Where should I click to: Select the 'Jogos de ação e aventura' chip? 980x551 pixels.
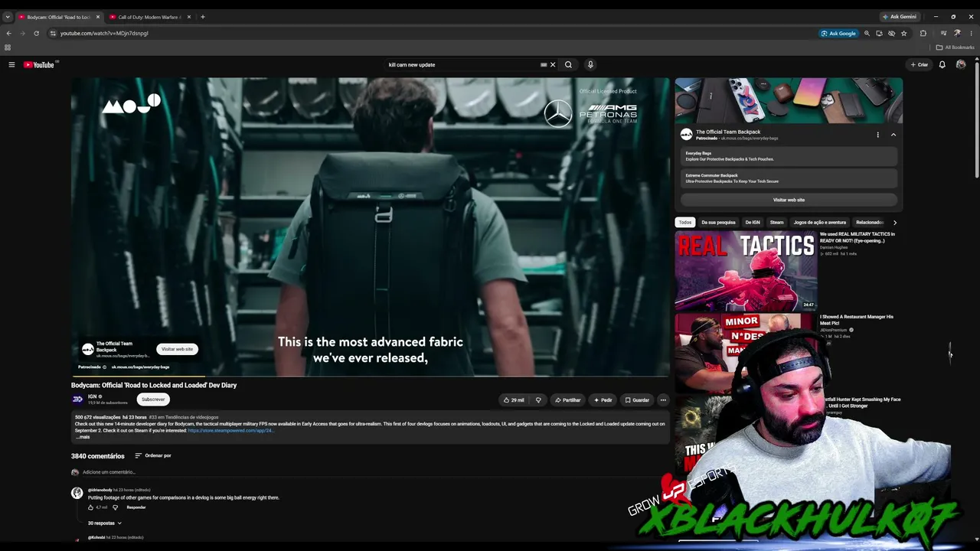pyautogui.click(x=820, y=223)
